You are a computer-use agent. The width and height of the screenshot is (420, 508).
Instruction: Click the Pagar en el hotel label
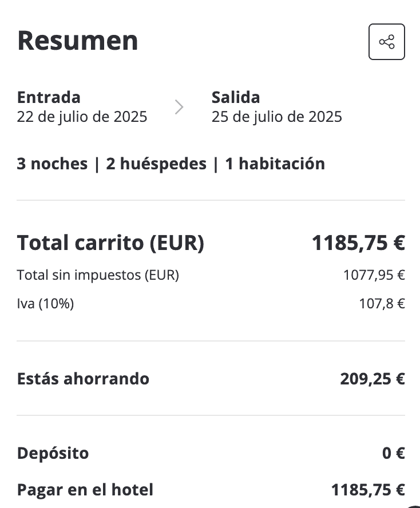pos(85,490)
